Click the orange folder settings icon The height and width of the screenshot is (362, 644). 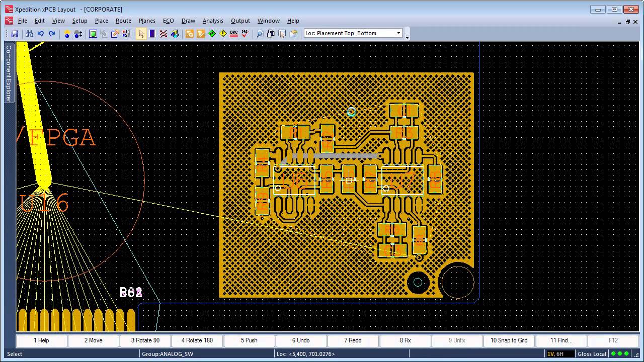point(190,34)
